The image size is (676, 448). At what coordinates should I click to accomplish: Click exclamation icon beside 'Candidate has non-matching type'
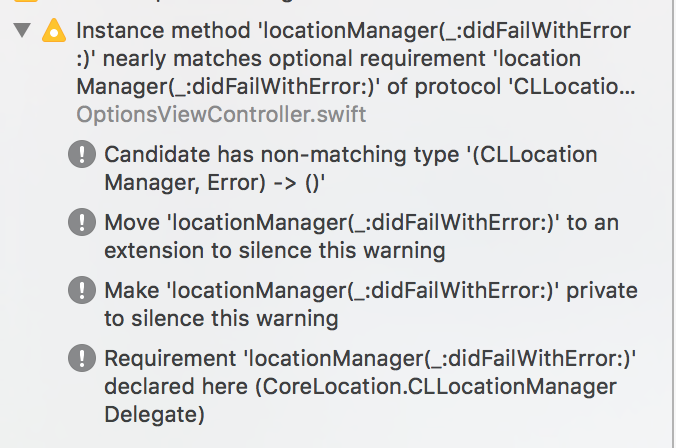pos(82,154)
